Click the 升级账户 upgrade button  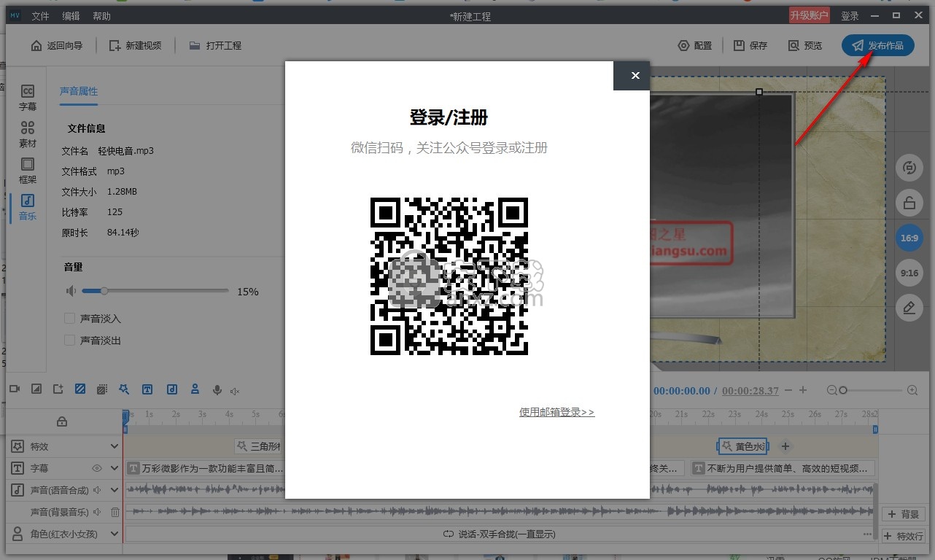point(810,15)
